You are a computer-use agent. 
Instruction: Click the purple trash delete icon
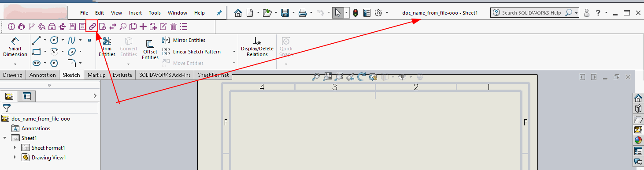tap(174, 26)
